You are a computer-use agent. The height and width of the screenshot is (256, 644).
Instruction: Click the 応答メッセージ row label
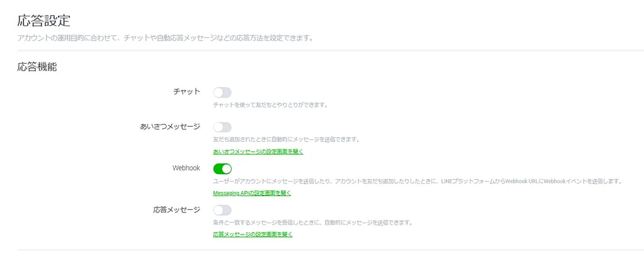(178, 209)
